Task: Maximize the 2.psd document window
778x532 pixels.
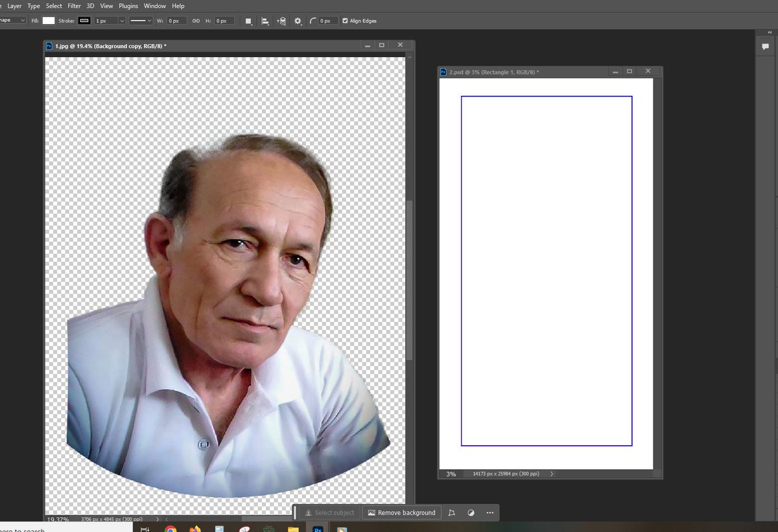Action: click(x=630, y=71)
